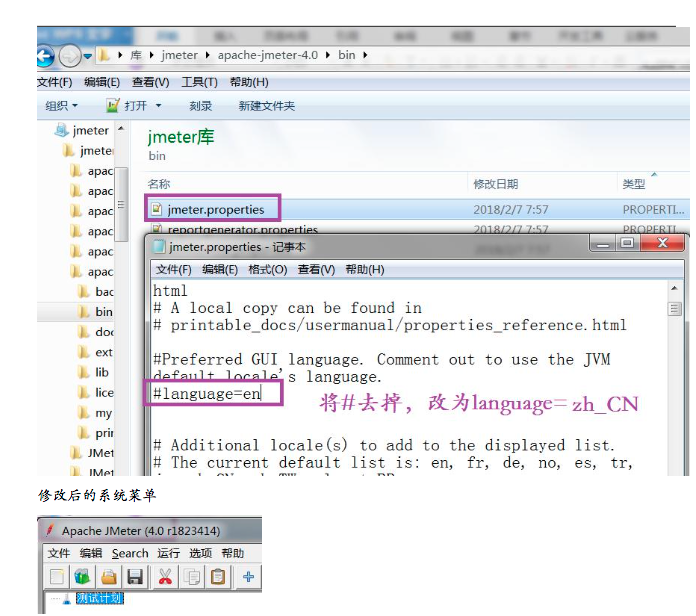Viewport: 696px width, 616px height.
Task: Click navigation pane scroll up arrow
Action: pos(121,128)
